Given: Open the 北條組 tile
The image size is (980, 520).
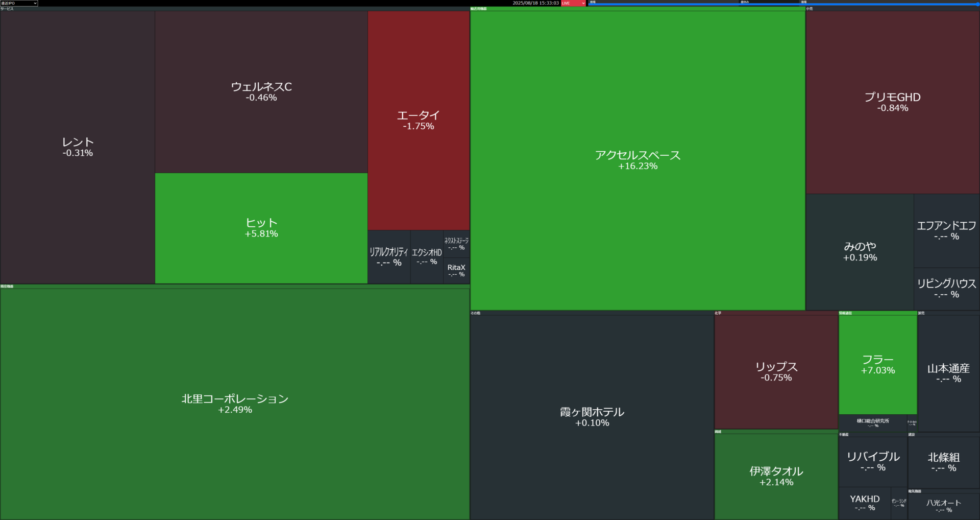Looking at the screenshot, I should (x=944, y=462).
